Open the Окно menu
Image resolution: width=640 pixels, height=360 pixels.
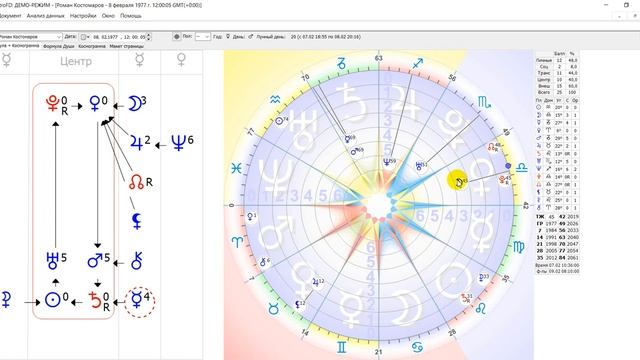point(108,16)
